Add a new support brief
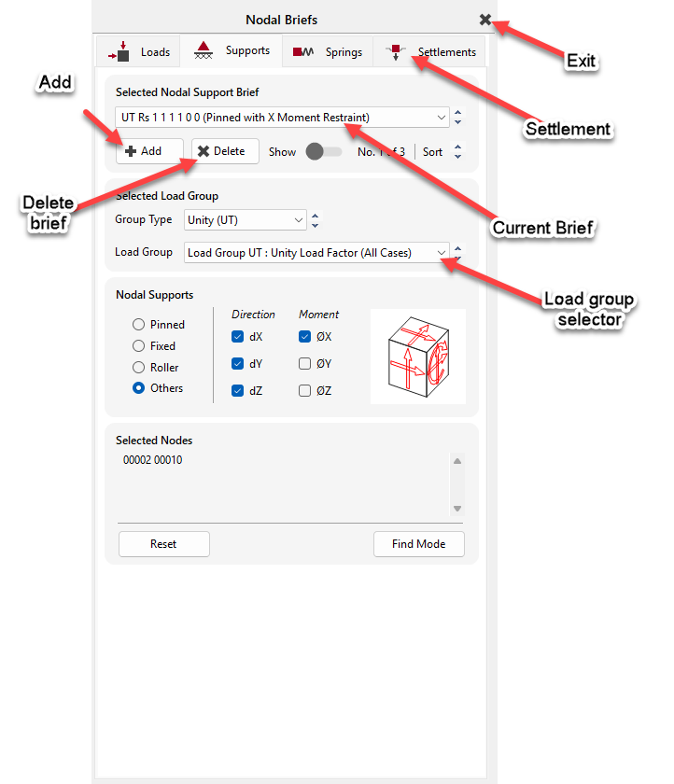 click(x=143, y=151)
